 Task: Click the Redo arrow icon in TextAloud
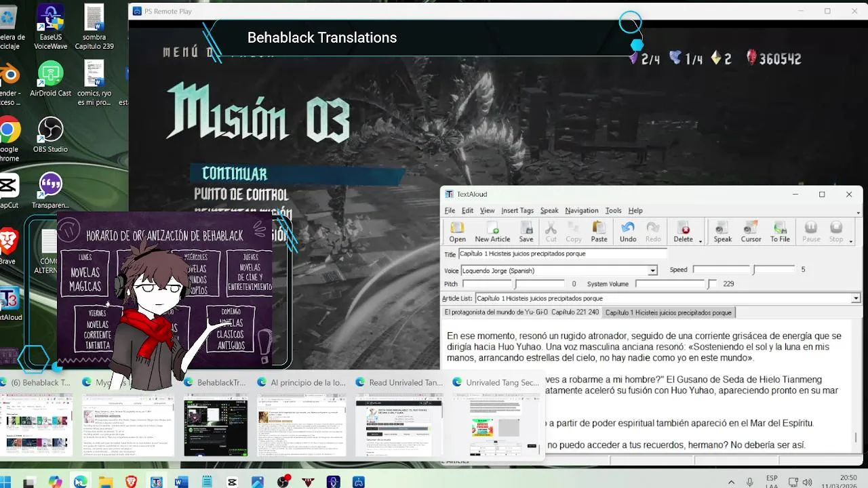coord(653,231)
